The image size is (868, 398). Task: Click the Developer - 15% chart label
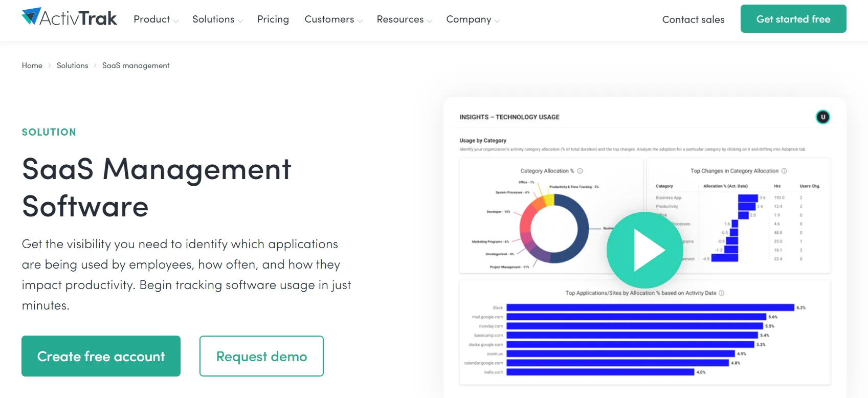coord(498,211)
